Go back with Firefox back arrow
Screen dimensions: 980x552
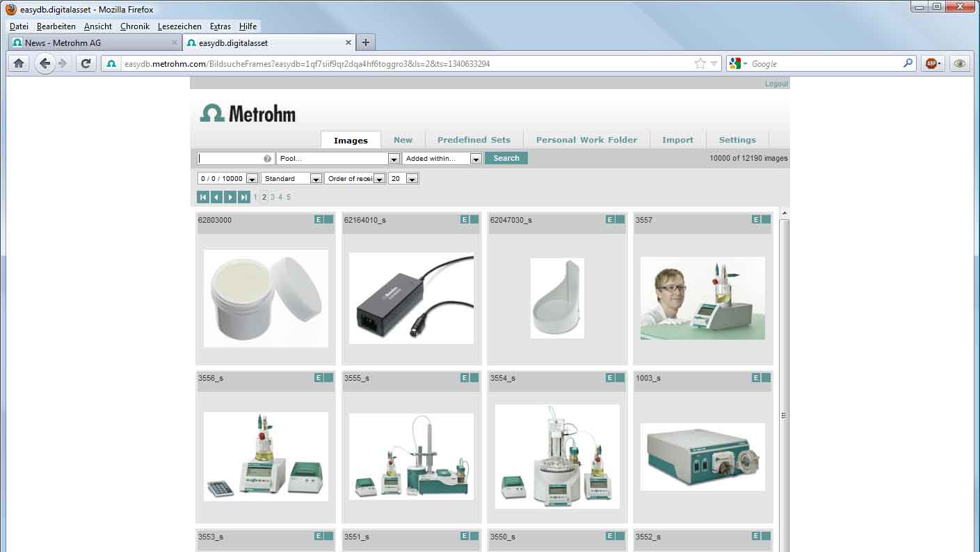tap(45, 63)
